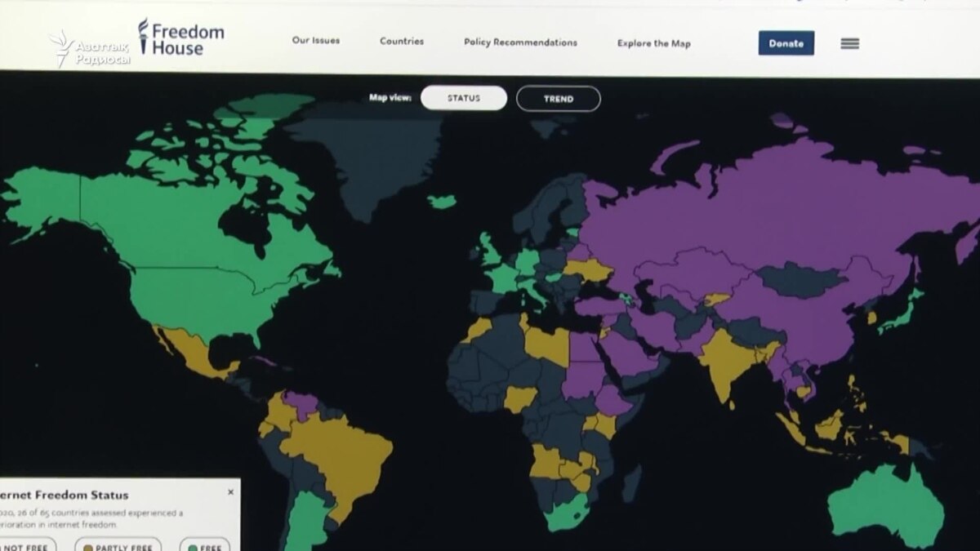Select Australia on the map

(886, 502)
